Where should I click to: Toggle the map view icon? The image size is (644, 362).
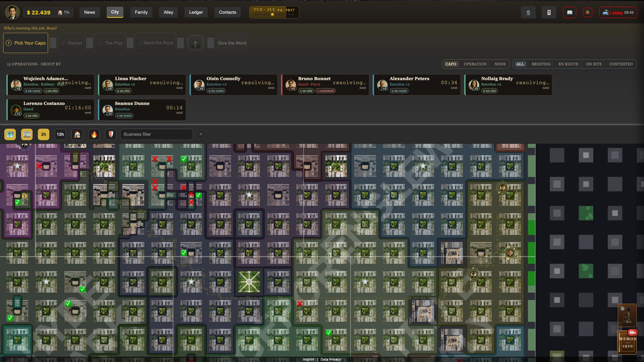coord(10,134)
